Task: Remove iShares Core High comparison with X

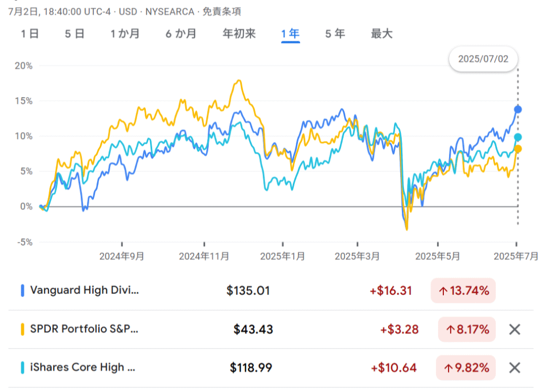Action: [x=514, y=368]
